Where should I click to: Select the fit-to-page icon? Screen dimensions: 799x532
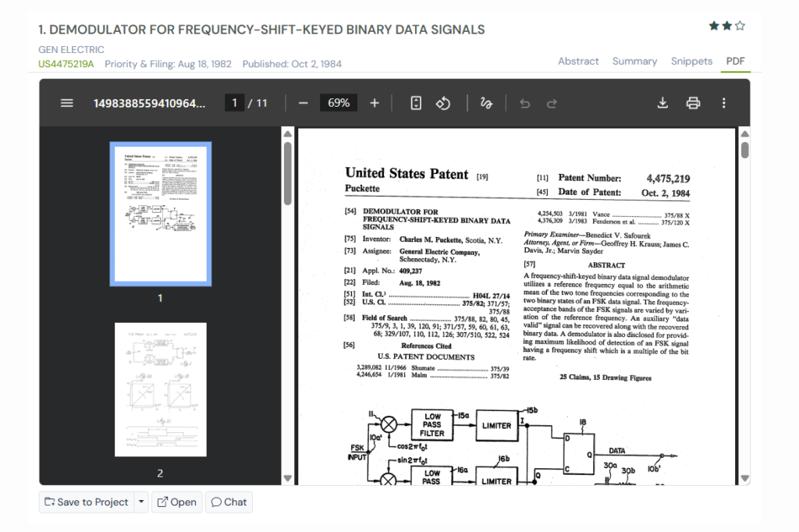pos(415,102)
